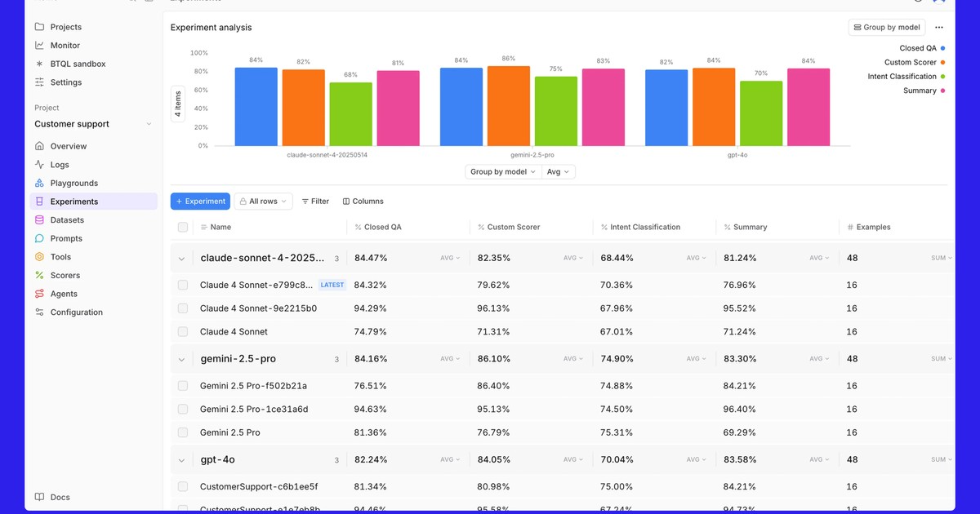Image resolution: width=980 pixels, height=514 pixels.
Task: Click the Settings sliders icon
Action: [x=39, y=82]
